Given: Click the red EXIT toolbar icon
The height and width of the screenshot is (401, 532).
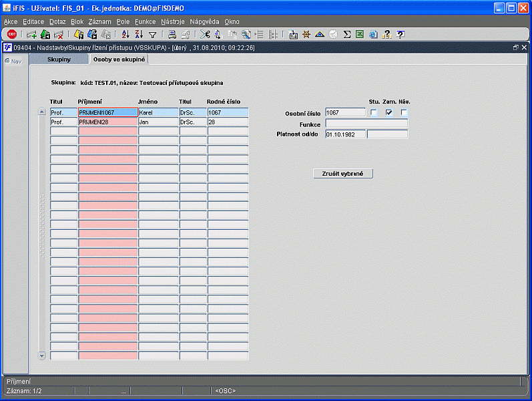Looking at the screenshot, I should [x=12, y=34].
